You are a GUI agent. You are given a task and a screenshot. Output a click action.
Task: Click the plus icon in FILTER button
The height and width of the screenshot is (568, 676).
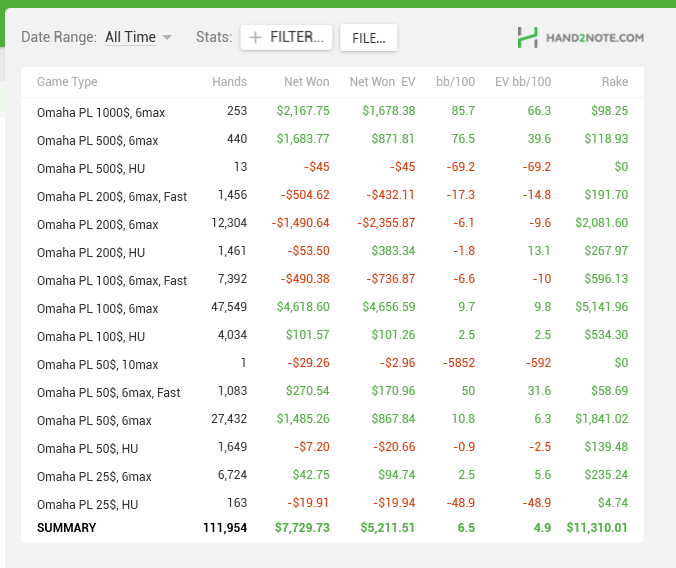(x=255, y=38)
